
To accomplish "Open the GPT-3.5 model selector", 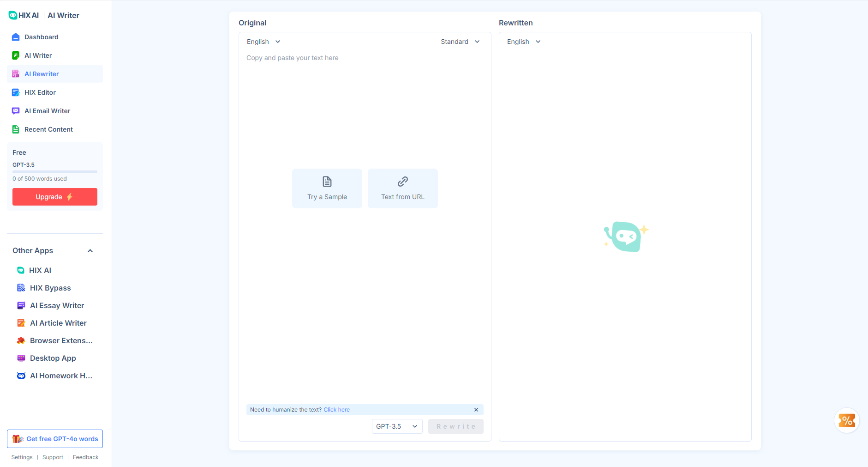I will pyautogui.click(x=397, y=426).
